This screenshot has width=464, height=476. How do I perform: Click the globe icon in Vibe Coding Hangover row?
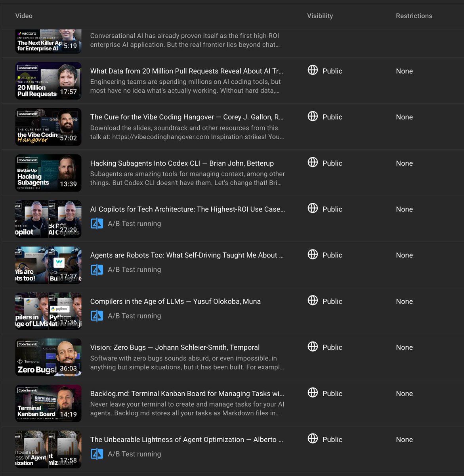pyautogui.click(x=313, y=116)
